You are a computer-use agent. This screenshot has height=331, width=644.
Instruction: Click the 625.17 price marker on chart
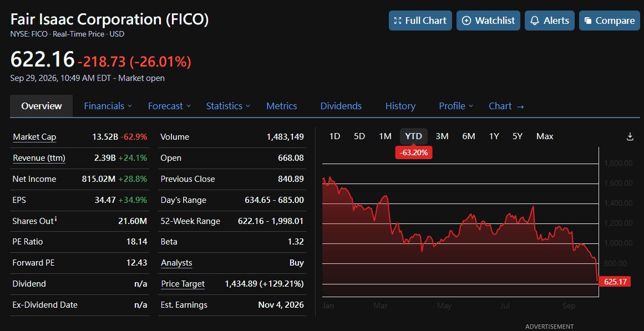615,282
